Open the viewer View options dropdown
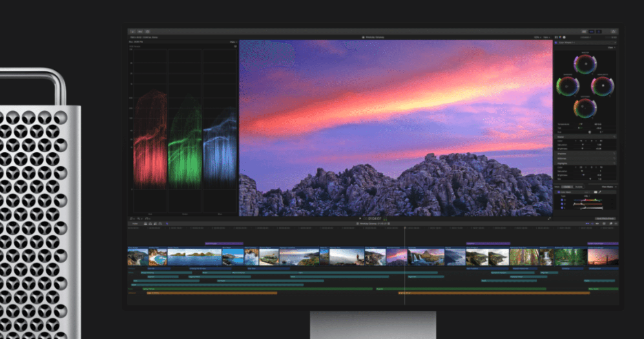 546,37
